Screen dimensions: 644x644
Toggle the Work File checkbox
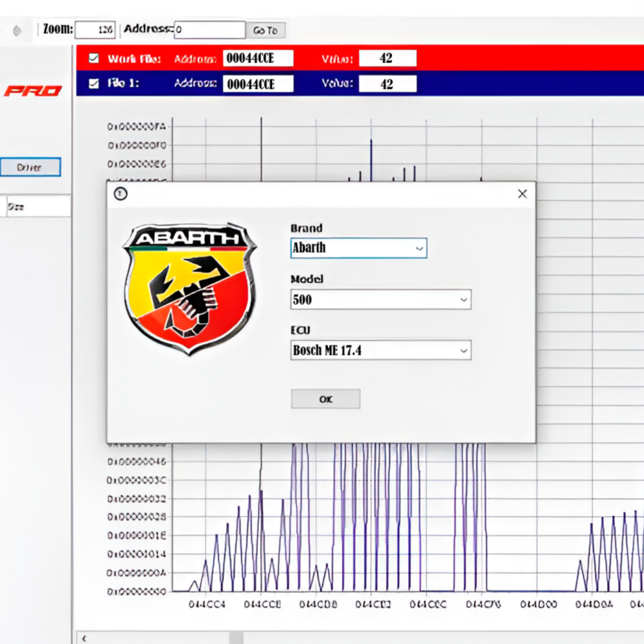[93, 58]
